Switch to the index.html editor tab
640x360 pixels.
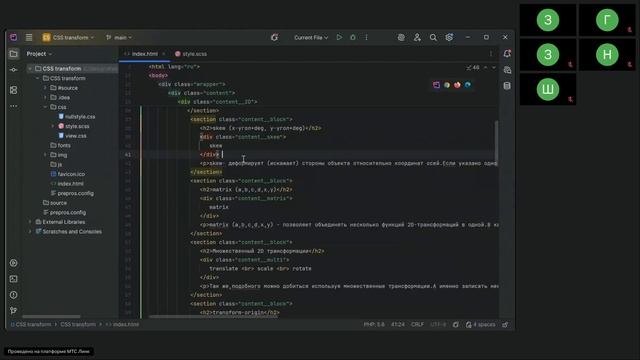pos(145,53)
